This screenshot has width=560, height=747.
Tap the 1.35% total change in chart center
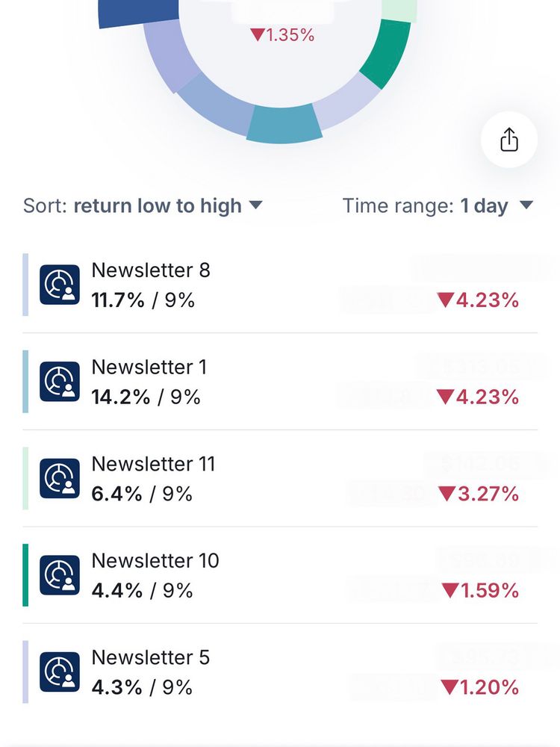click(x=282, y=35)
